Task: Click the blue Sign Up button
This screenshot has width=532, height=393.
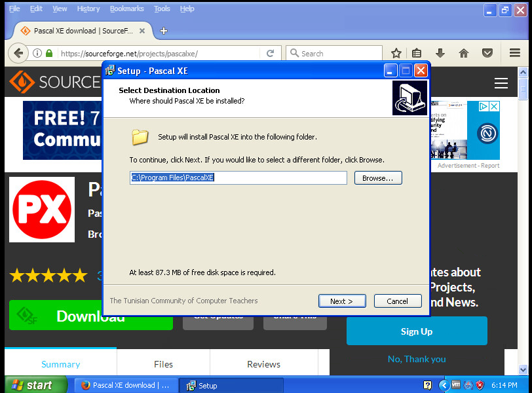Action: tap(417, 331)
